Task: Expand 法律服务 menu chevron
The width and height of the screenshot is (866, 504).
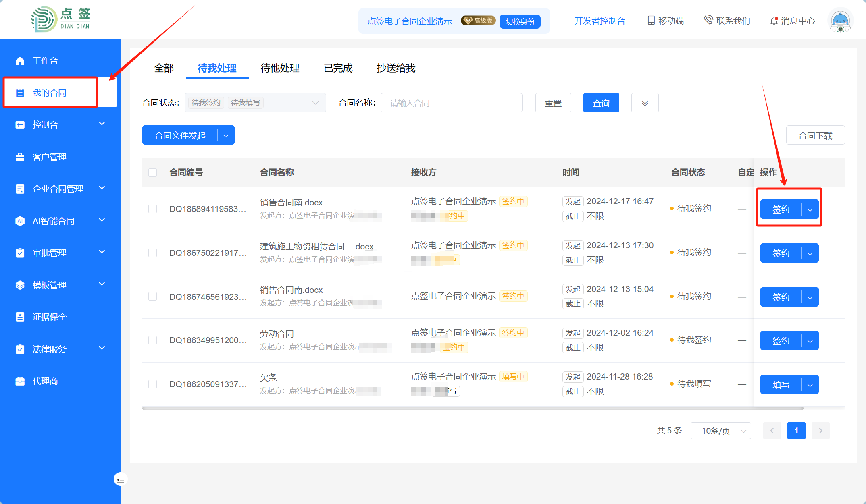Action: click(x=102, y=348)
